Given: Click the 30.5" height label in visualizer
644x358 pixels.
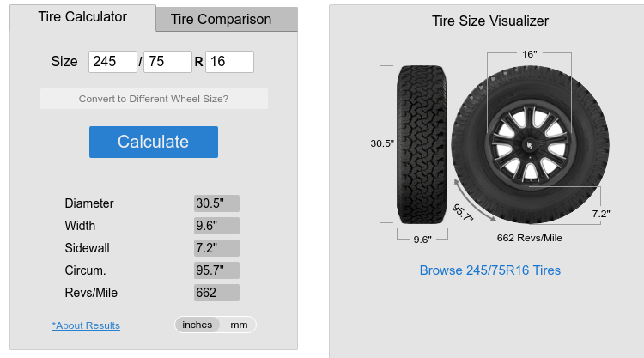Looking at the screenshot, I should [382, 143].
